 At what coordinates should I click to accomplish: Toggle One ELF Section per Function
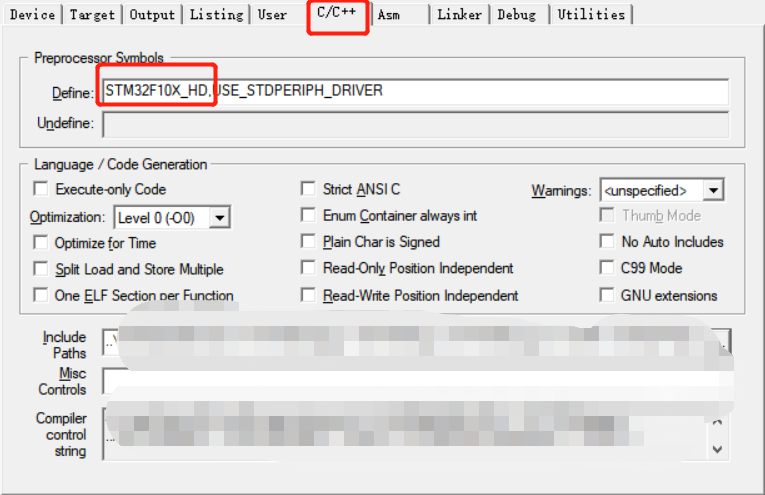41,295
